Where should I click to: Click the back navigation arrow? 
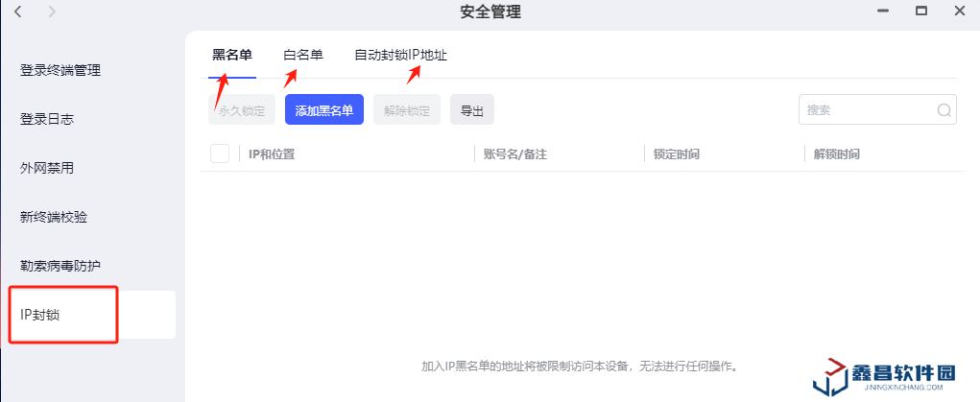[17, 12]
